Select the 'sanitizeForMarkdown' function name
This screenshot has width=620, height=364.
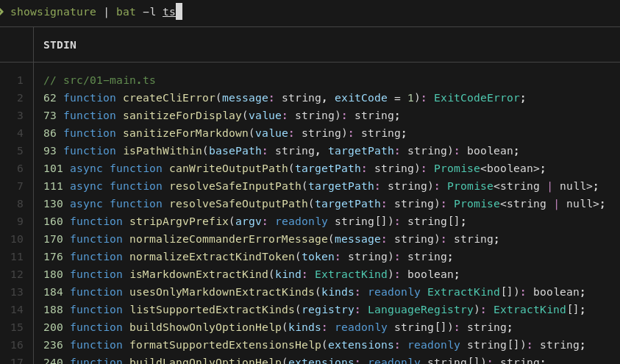tap(185, 133)
